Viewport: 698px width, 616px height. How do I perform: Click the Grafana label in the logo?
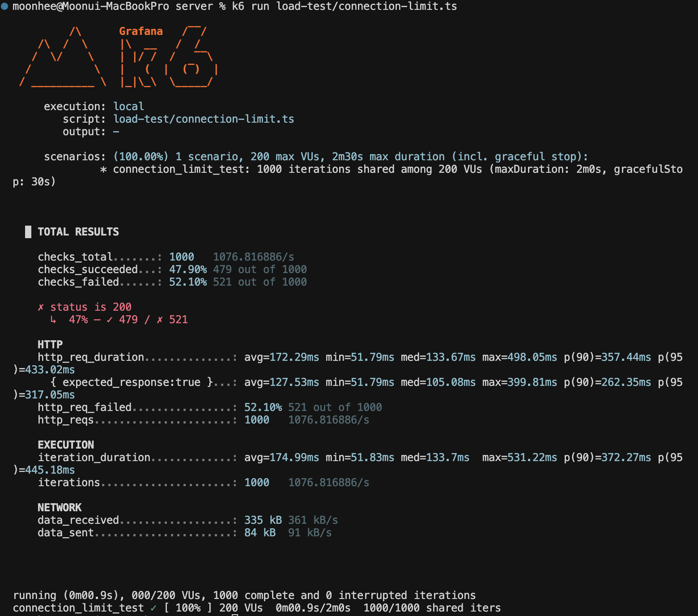pos(141,31)
